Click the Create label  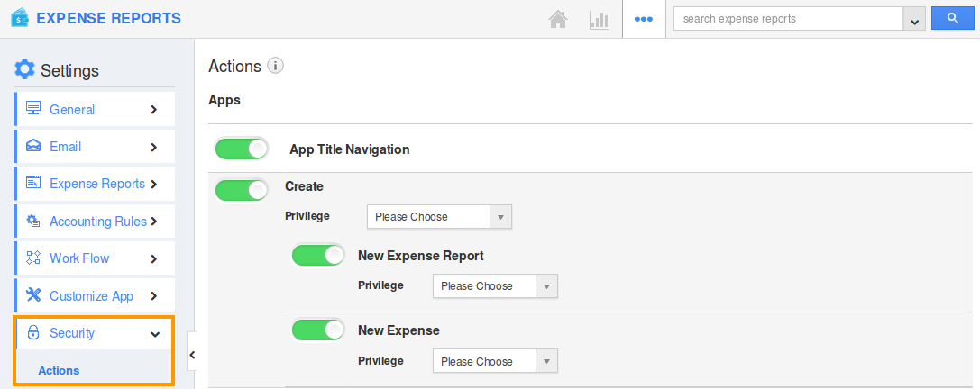pyautogui.click(x=305, y=186)
